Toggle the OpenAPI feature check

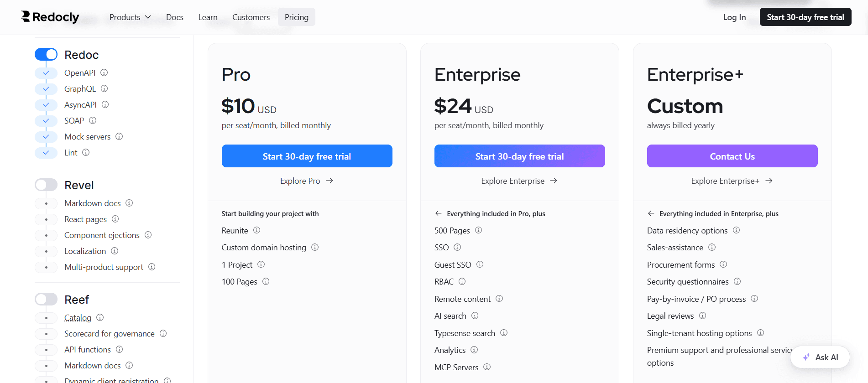[x=46, y=73]
